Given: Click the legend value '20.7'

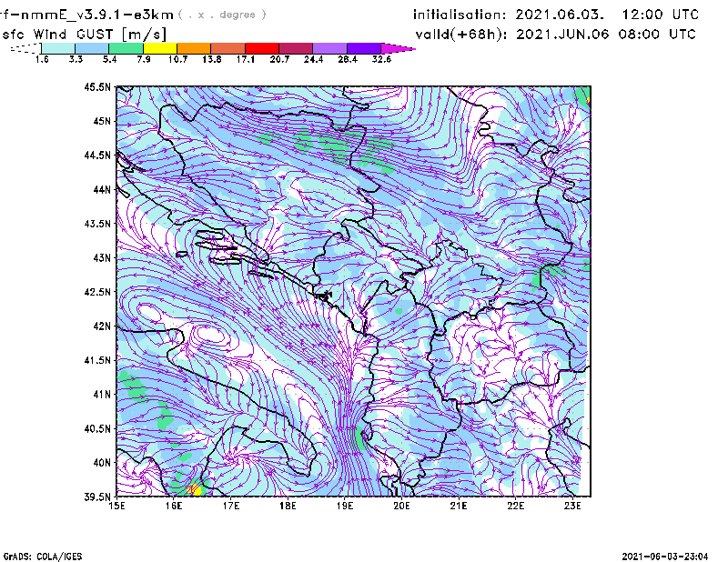Looking at the screenshot, I should pyautogui.click(x=279, y=59).
